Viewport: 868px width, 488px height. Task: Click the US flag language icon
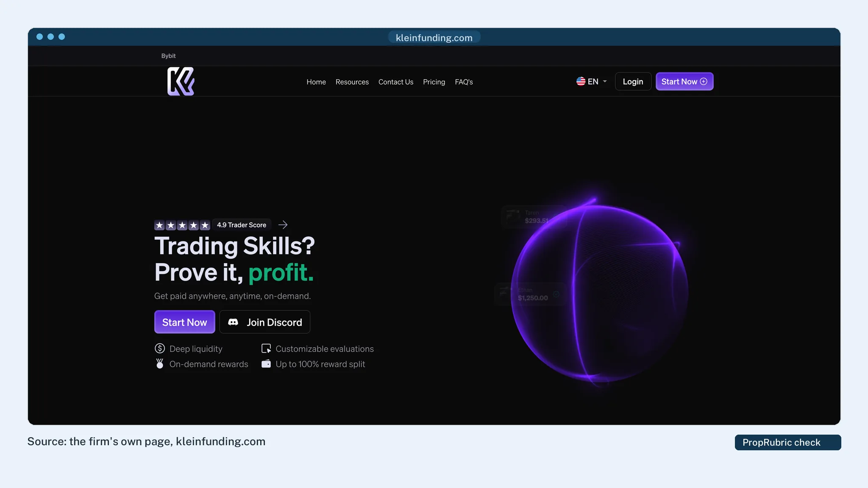(581, 81)
